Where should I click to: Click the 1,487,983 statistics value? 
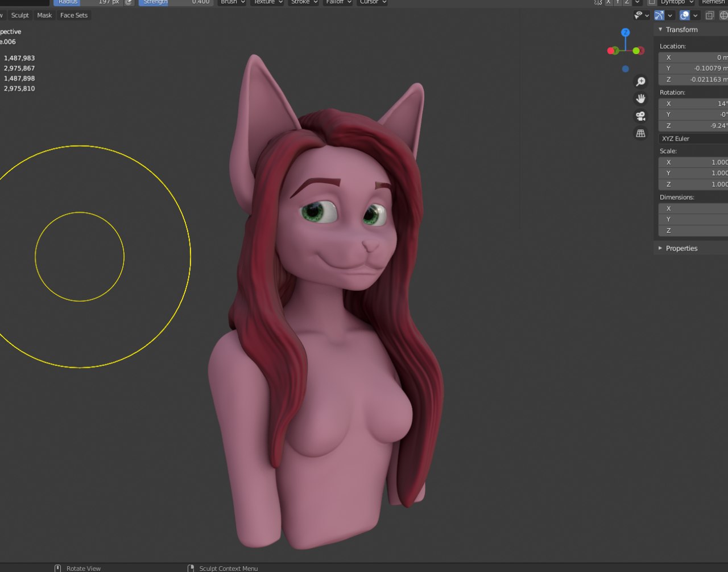click(x=19, y=58)
